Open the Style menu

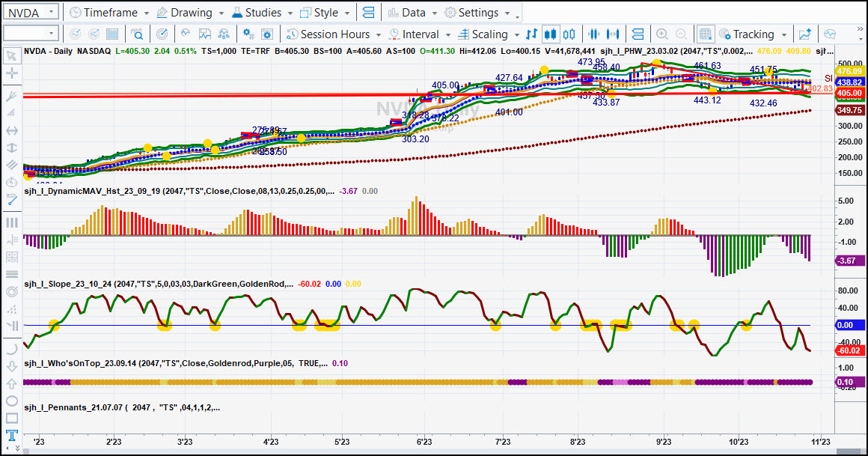click(x=325, y=12)
